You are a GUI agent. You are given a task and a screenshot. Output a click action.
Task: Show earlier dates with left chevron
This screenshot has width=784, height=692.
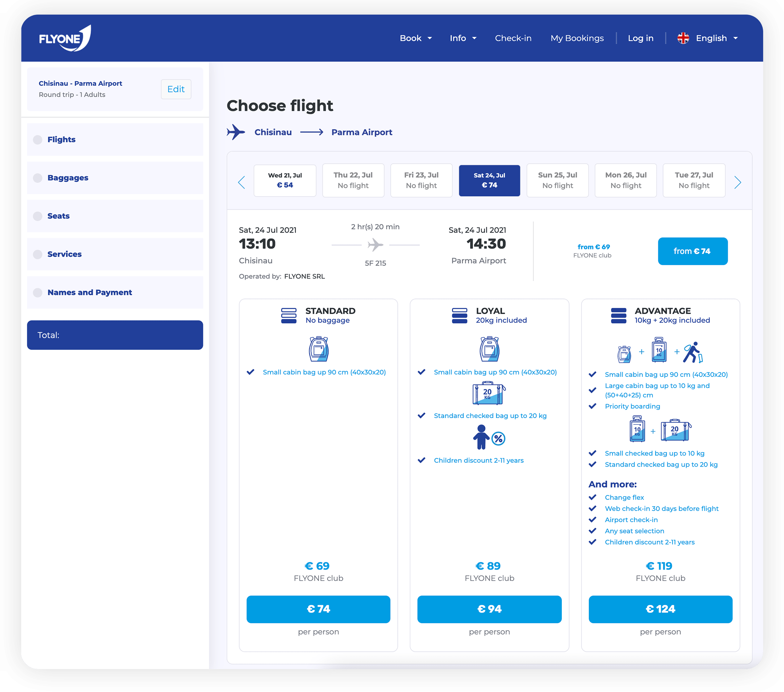[x=241, y=182]
